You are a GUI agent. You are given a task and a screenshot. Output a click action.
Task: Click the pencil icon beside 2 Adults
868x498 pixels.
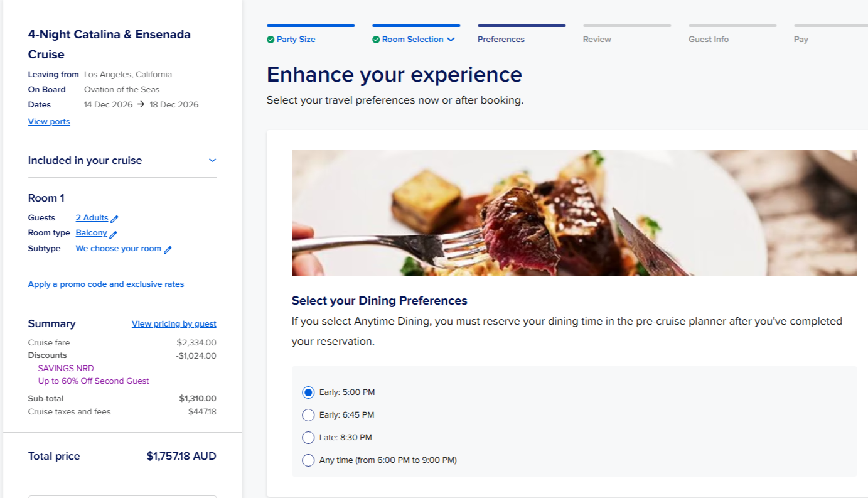pos(114,219)
